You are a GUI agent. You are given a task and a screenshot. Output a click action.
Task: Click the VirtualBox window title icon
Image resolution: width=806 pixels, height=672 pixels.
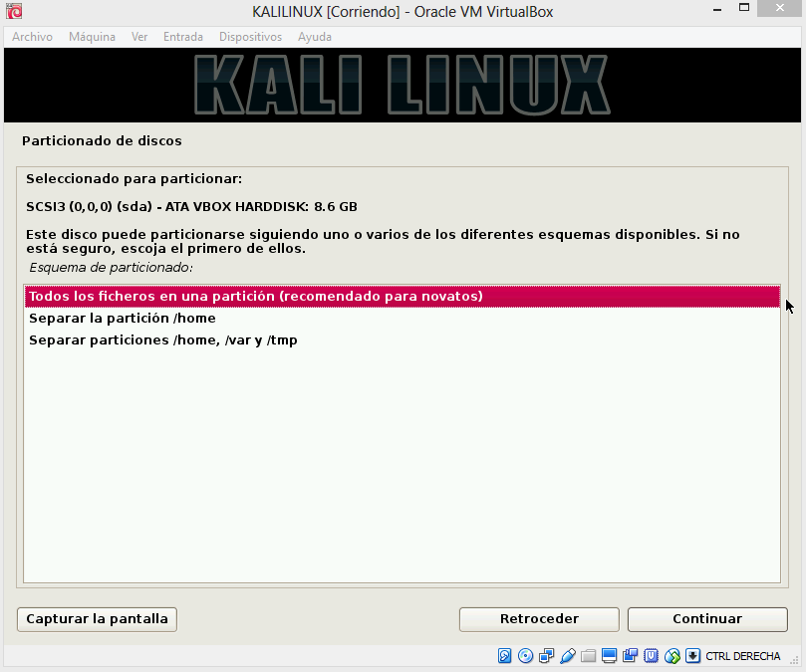[14, 12]
